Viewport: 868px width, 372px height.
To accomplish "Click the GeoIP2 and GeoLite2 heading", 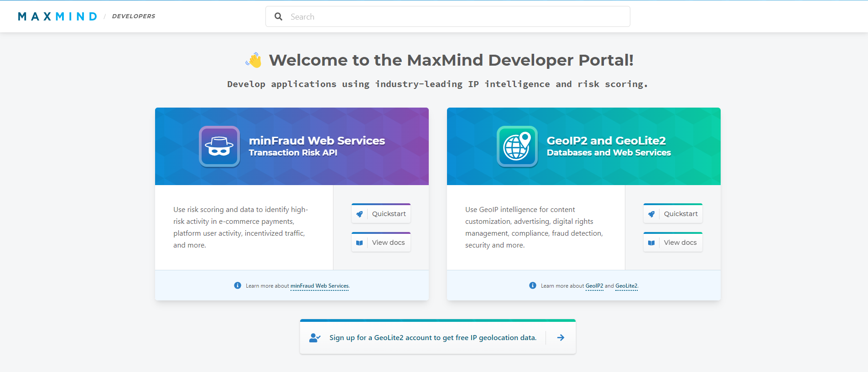I will coord(606,140).
